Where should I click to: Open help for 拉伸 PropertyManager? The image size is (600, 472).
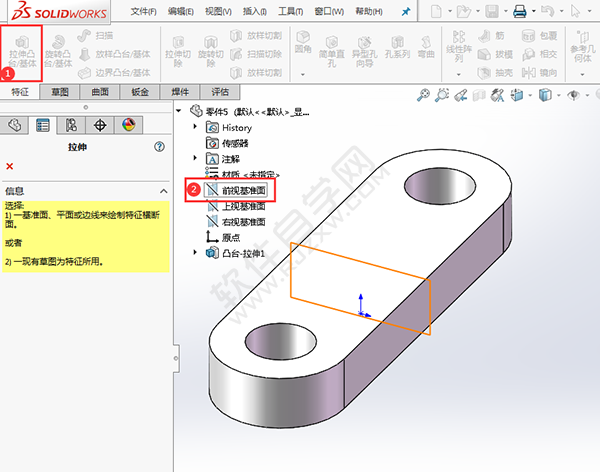159,147
